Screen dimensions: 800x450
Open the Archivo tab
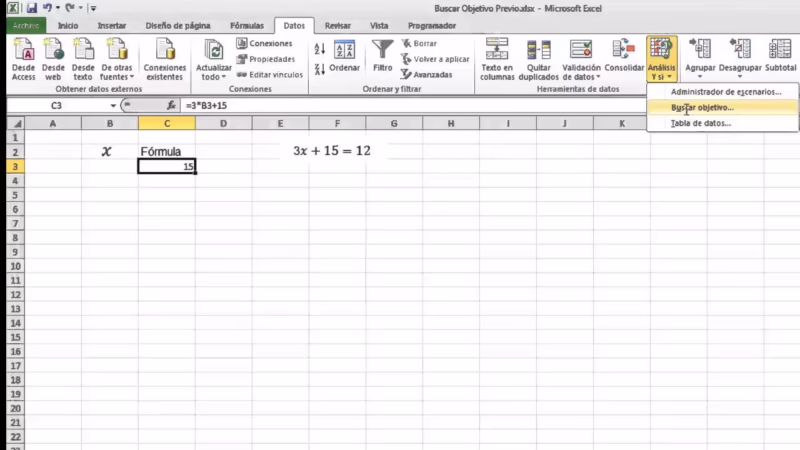26,26
